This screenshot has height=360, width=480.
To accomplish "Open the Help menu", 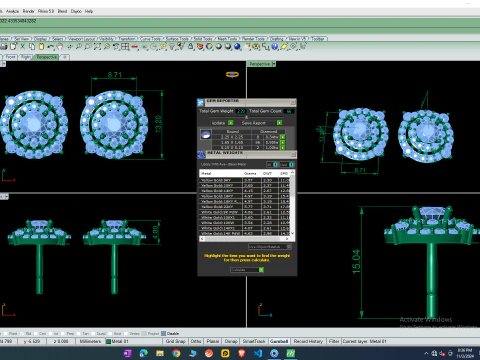I will click(x=89, y=11).
